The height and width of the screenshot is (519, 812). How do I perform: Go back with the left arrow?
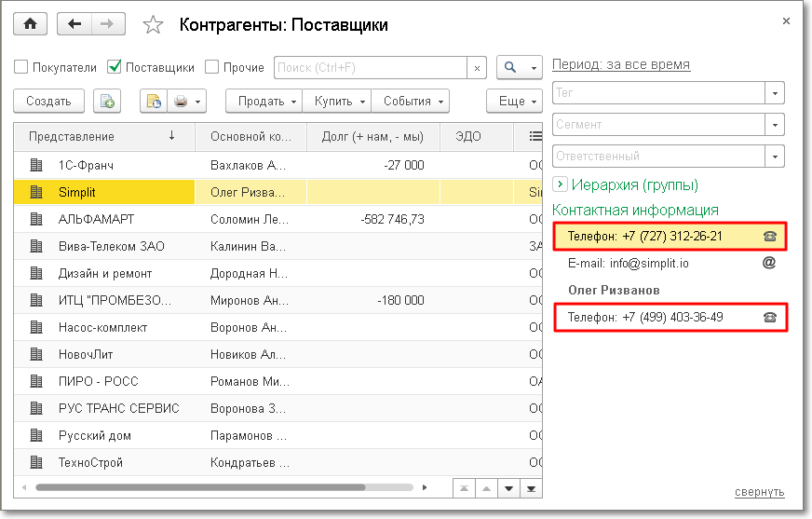(x=75, y=24)
